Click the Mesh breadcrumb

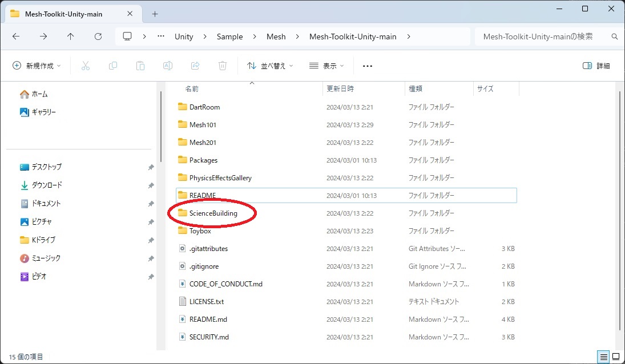276,37
